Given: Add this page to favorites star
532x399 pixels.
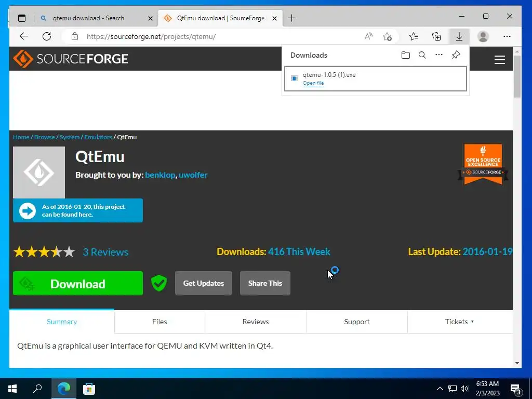Looking at the screenshot, I should (387, 36).
